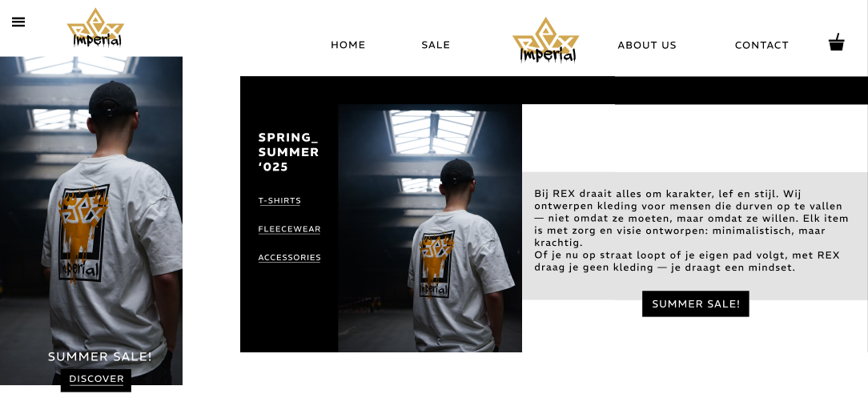The image size is (868, 398).
Task: Go to the HOME menu item
Action: point(348,45)
